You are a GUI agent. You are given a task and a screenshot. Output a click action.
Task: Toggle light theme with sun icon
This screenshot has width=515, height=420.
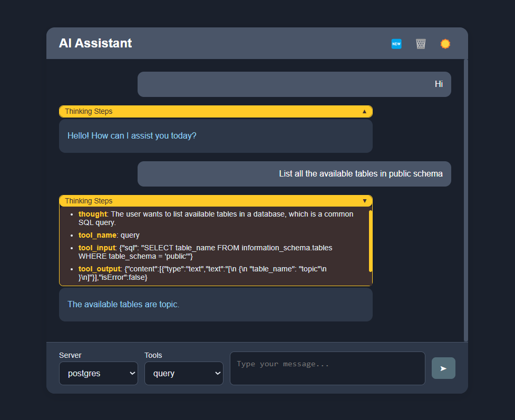[445, 44]
